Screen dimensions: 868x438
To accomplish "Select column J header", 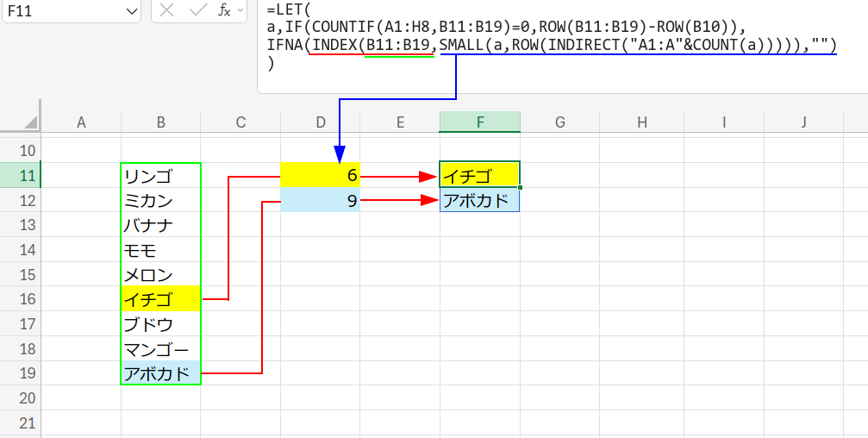I will tap(802, 122).
